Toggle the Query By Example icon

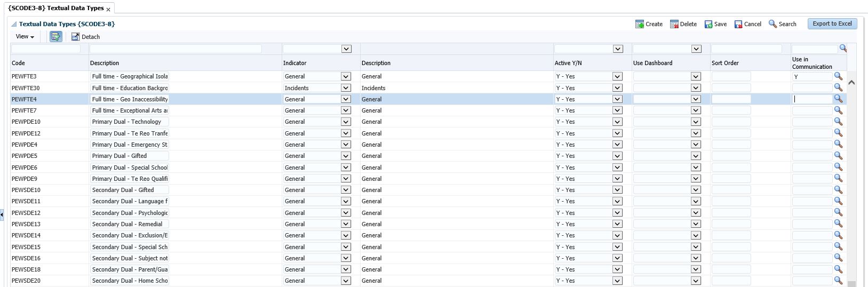56,37
